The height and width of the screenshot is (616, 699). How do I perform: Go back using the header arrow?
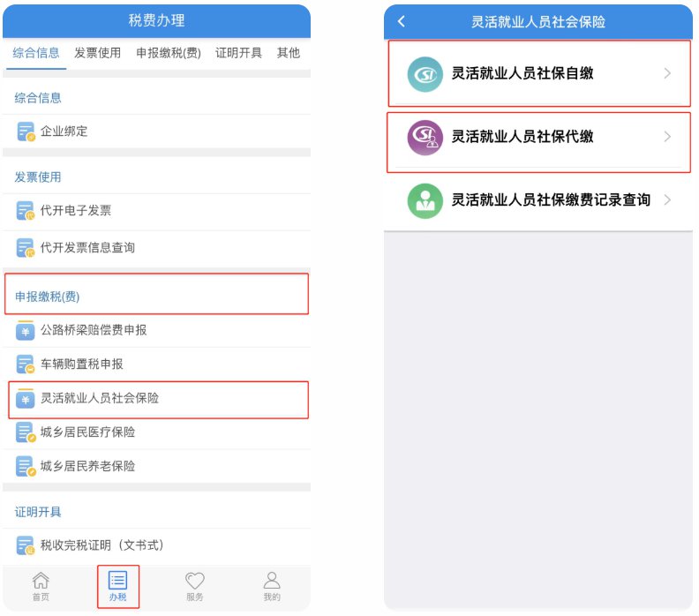tap(402, 21)
